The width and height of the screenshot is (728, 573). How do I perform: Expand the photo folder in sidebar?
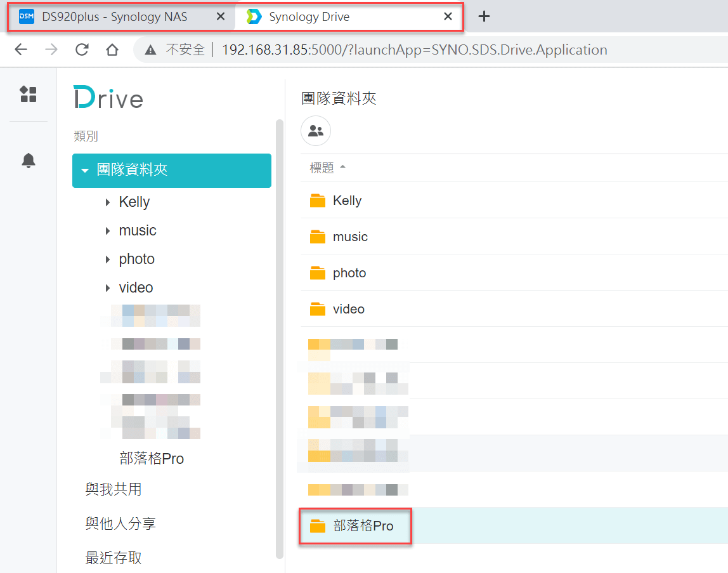tap(108, 260)
